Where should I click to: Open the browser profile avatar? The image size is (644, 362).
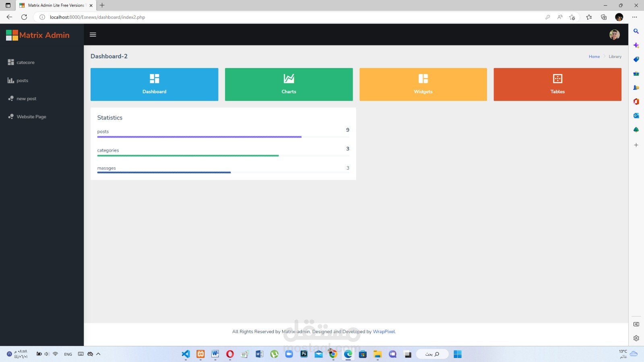point(619,17)
